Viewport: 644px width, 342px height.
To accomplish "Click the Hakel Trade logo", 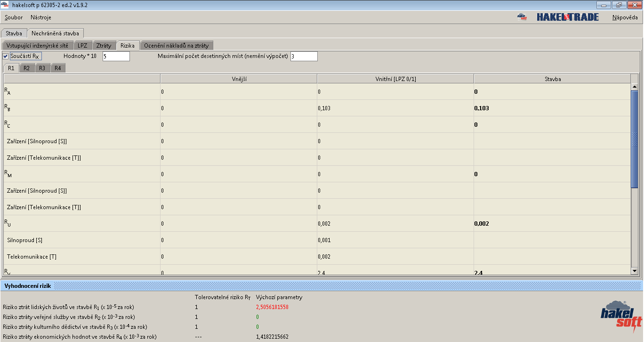I will click(x=568, y=17).
